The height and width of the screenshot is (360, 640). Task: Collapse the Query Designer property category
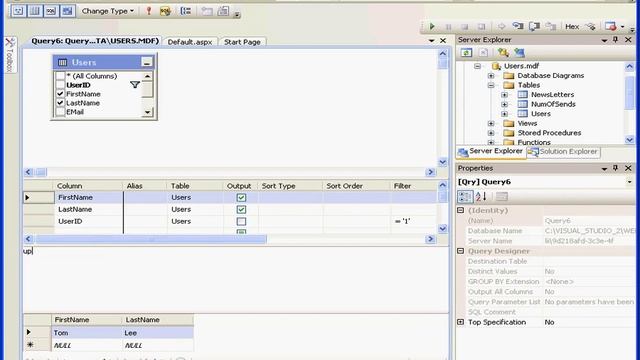coord(461,251)
